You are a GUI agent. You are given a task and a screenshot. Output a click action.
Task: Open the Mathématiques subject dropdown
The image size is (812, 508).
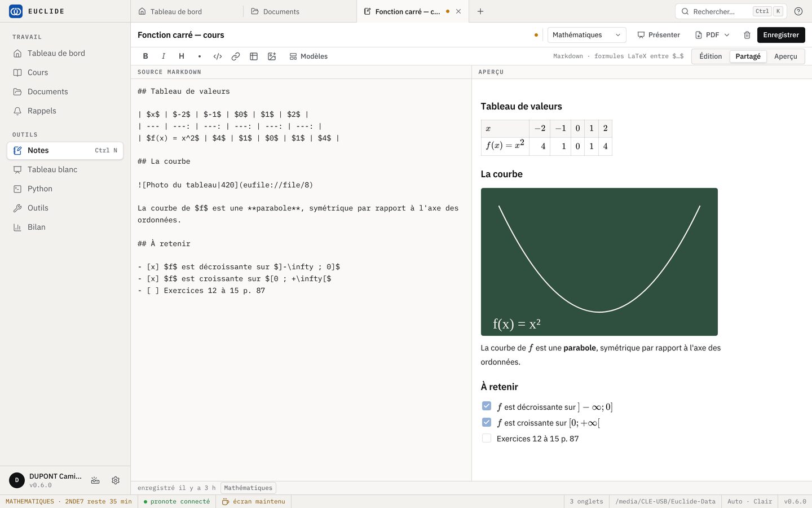click(587, 35)
